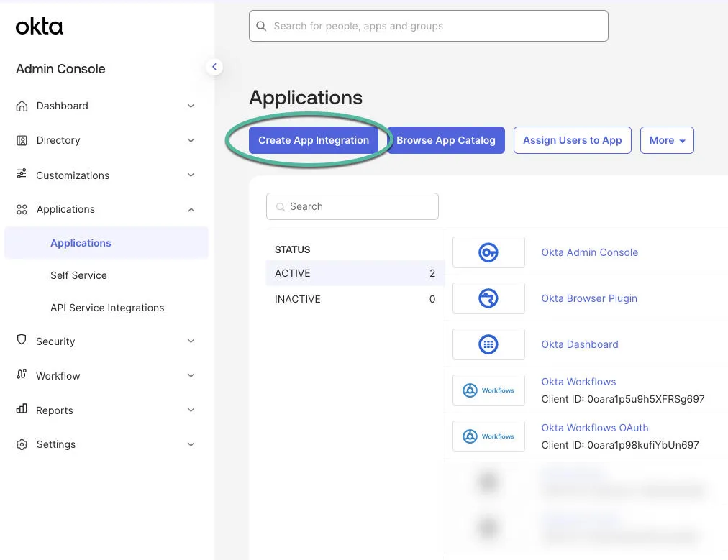The width and height of the screenshot is (728, 560).
Task: Click the Workflow icon in sidebar
Action: click(22, 375)
